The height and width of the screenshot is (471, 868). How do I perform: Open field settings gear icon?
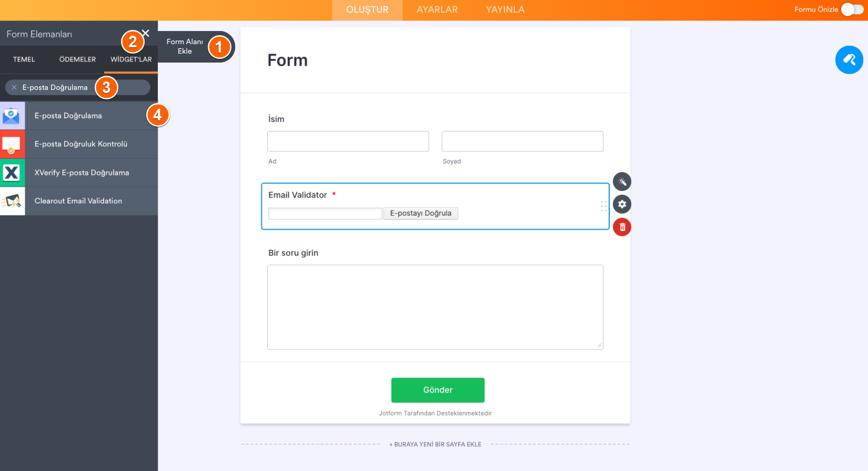click(x=622, y=204)
